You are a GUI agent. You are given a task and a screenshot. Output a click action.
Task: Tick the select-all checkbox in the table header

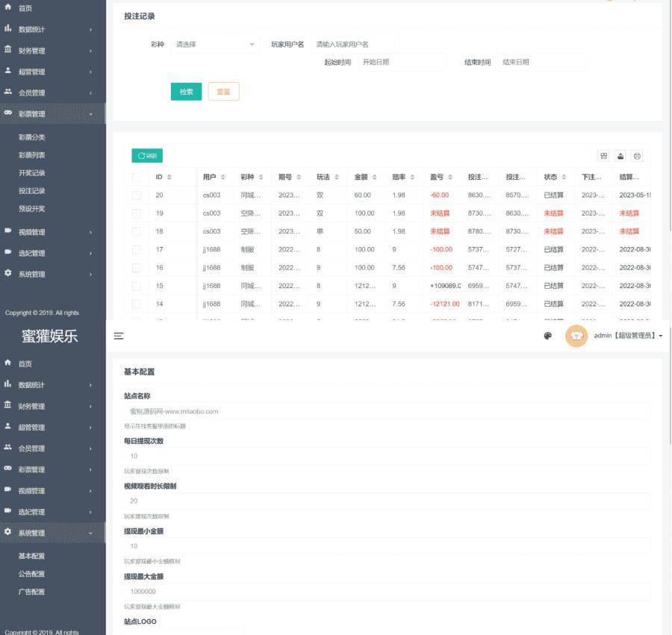pyautogui.click(x=137, y=177)
